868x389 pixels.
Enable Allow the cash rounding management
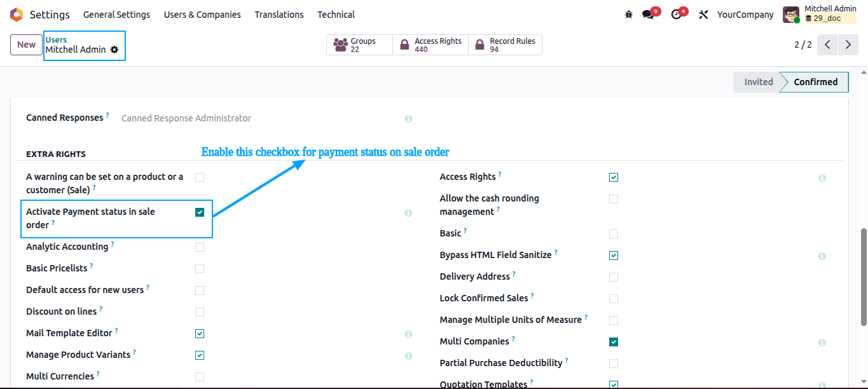(x=614, y=199)
